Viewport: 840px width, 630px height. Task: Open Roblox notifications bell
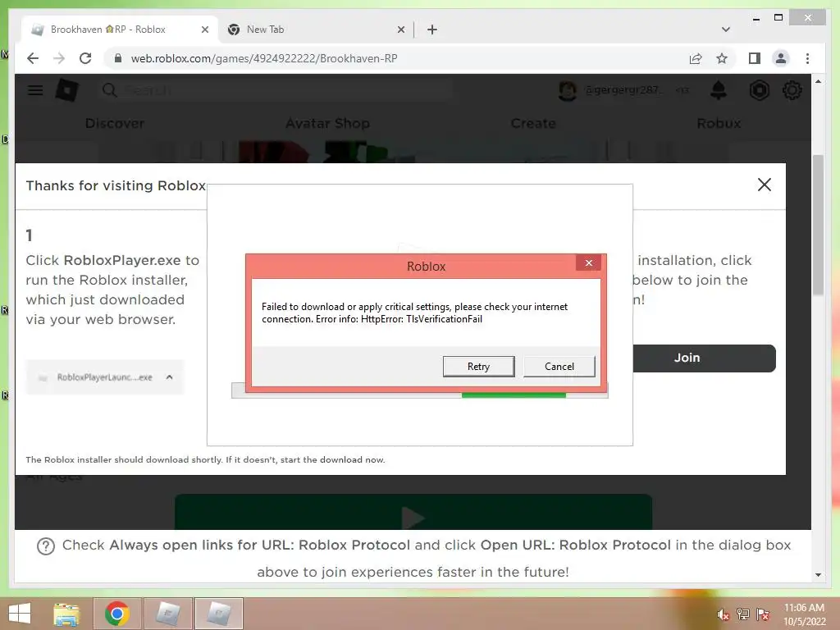[x=719, y=90]
